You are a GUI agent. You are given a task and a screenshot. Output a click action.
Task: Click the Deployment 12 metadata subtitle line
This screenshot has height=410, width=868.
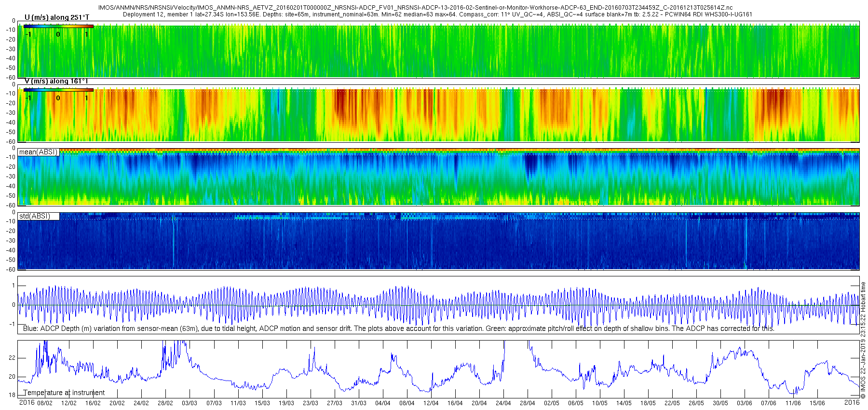coord(437,14)
